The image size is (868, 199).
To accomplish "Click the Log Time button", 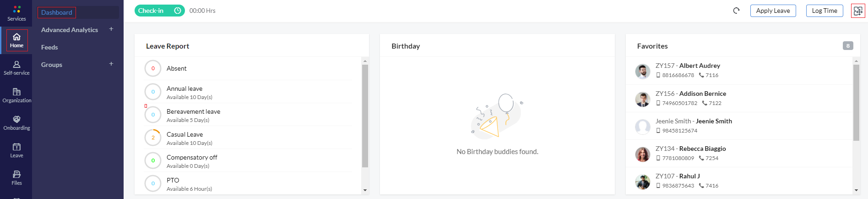I will [x=824, y=11].
